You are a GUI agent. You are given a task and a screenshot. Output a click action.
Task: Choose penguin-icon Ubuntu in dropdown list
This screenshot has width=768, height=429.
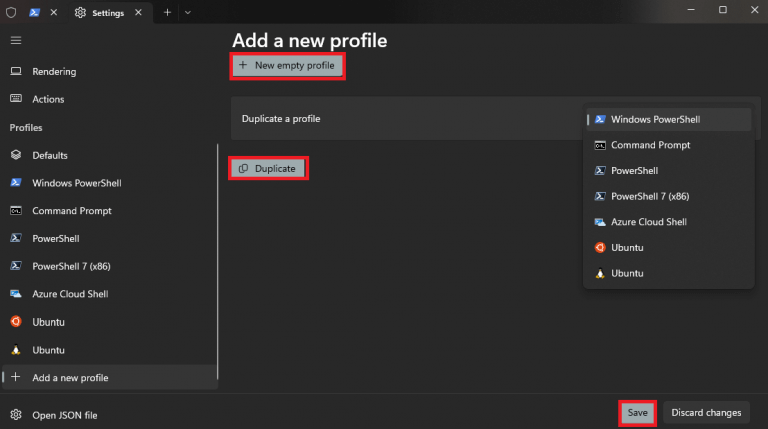[x=669, y=273]
